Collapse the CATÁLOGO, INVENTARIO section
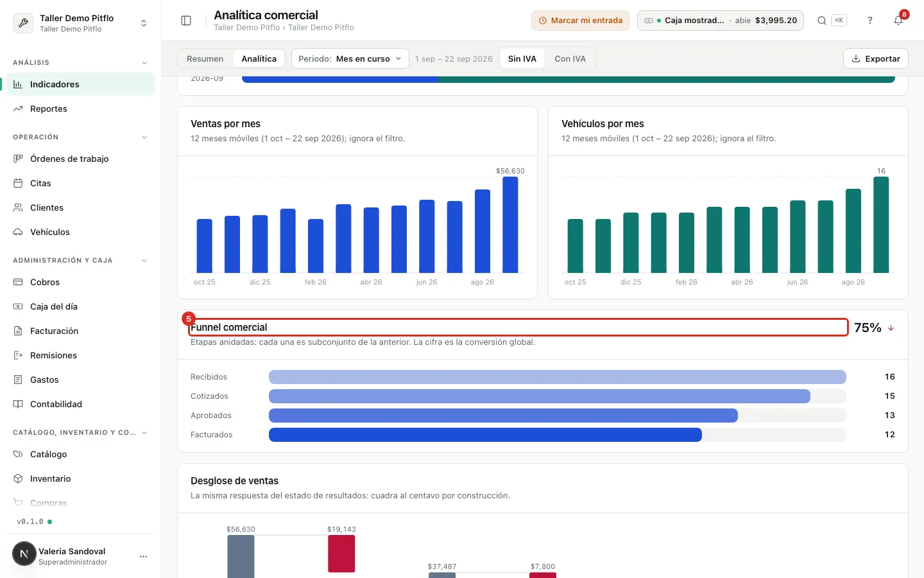This screenshot has width=924, height=578. tap(144, 432)
